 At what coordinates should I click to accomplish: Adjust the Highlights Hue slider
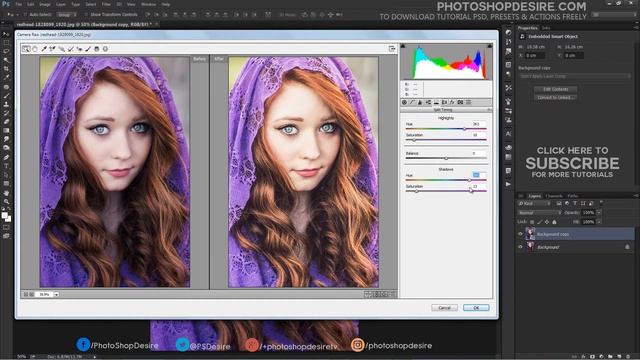[464, 129]
